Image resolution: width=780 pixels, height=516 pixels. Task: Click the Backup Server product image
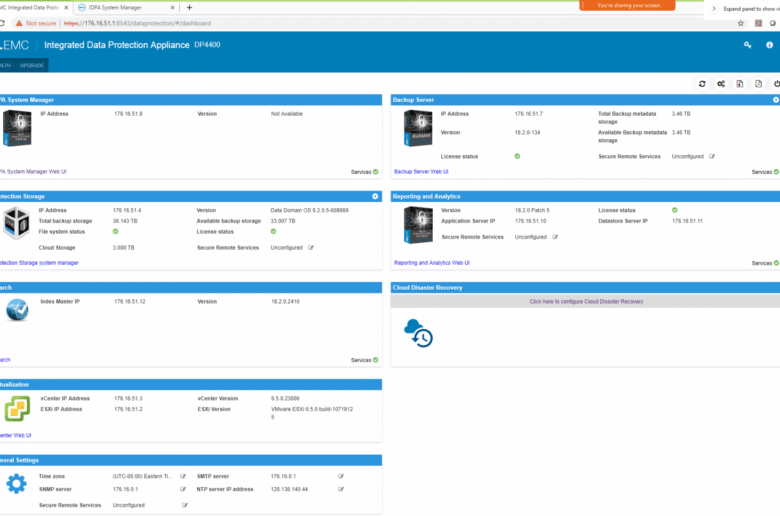pyautogui.click(x=418, y=128)
